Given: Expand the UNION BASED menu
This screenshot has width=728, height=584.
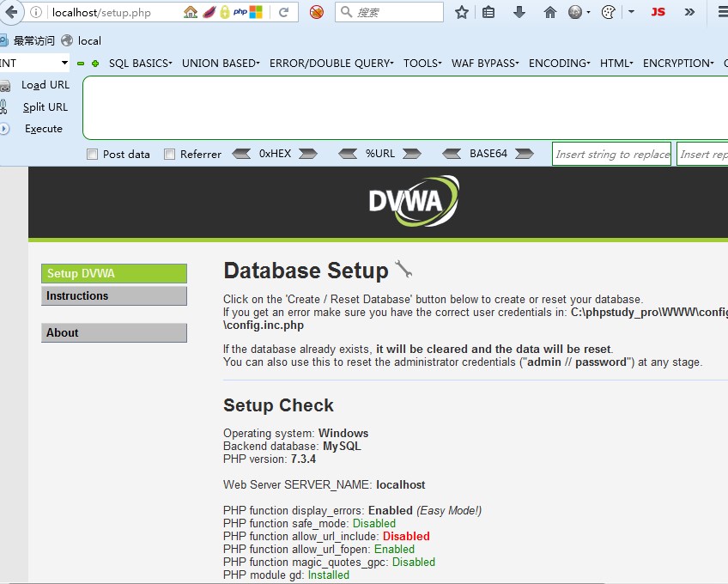Looking at the screenshot, I should [221, 64].
